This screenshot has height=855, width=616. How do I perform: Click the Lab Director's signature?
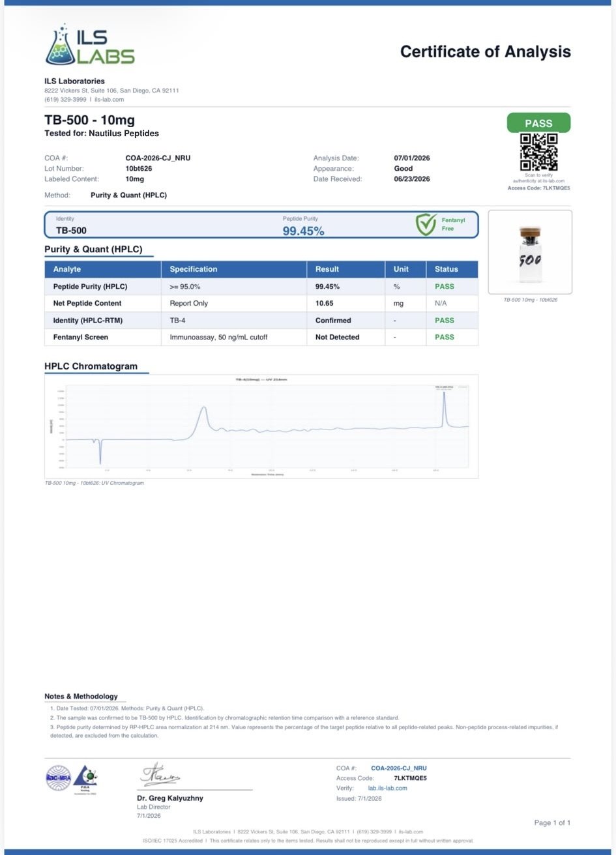click(x=160, y=775)
